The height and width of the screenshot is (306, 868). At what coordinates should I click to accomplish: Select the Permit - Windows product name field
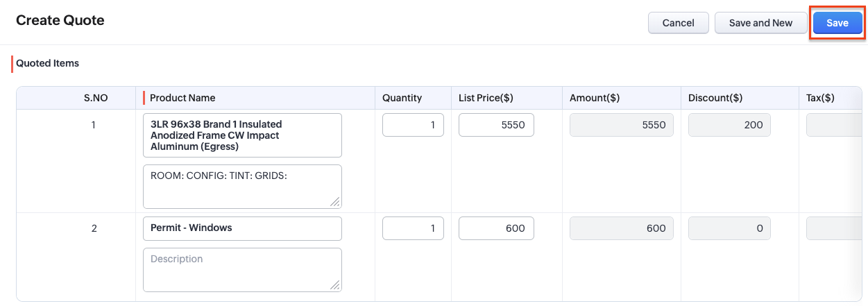(x=242, y=228)
